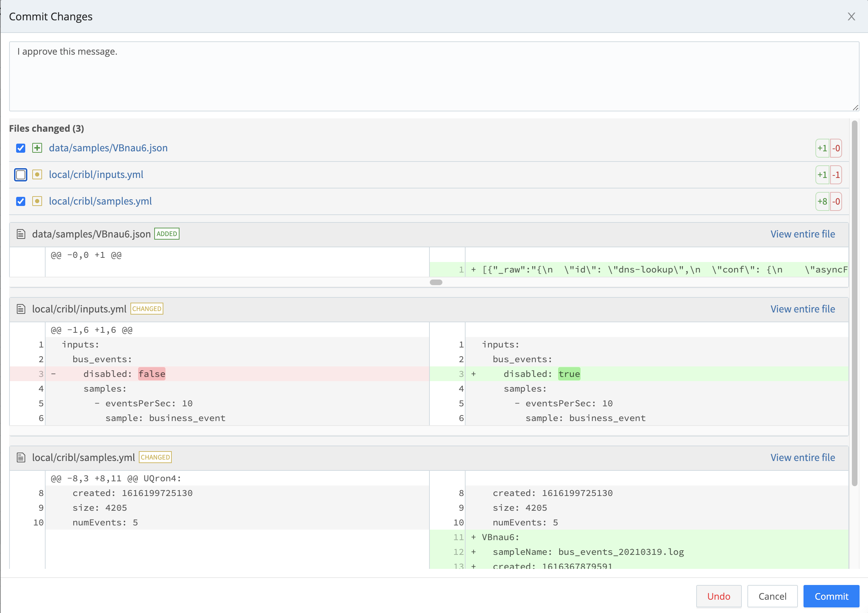Click the document icon in the VBnau6.json diff header

pyautogui.click(x=21, y=234)
